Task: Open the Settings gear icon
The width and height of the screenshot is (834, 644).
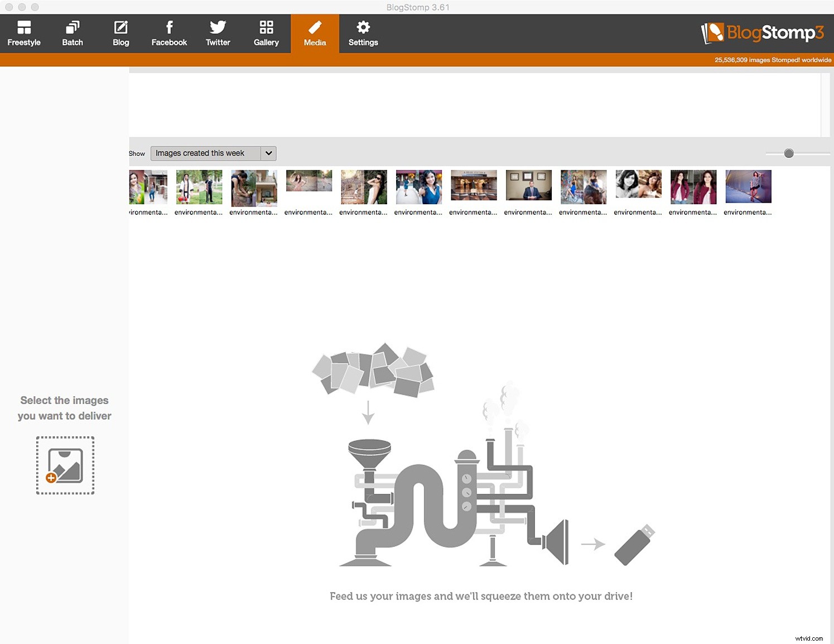Action: click(363, 32)
